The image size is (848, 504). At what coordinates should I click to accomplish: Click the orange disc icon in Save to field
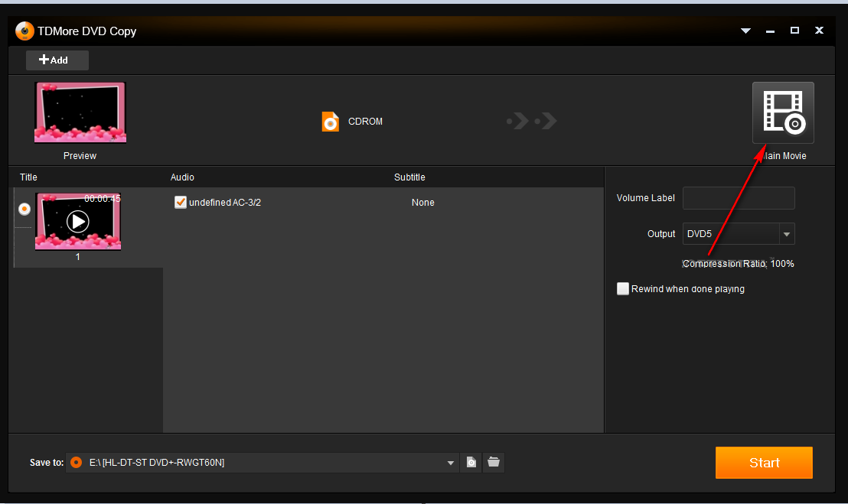[x=77, y=463]
